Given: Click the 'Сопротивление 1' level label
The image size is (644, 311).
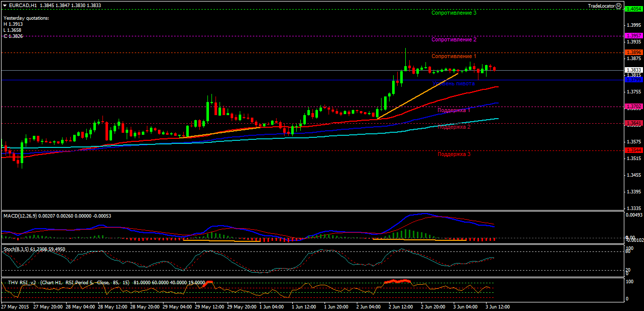Looking at the screenshot, I should 454,56.
